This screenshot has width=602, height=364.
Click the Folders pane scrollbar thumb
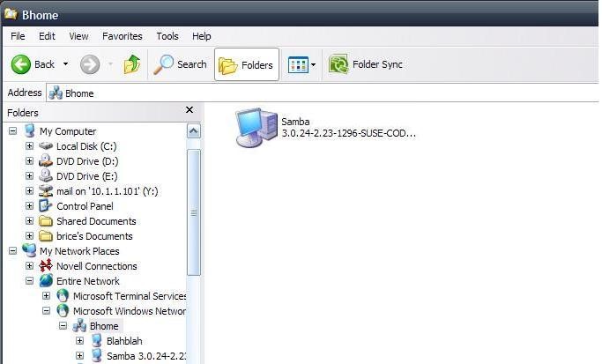194,212
